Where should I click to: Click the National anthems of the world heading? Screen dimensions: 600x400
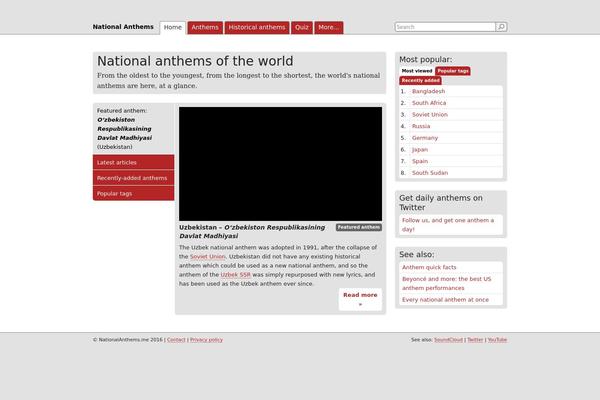(x=195, y=61)
